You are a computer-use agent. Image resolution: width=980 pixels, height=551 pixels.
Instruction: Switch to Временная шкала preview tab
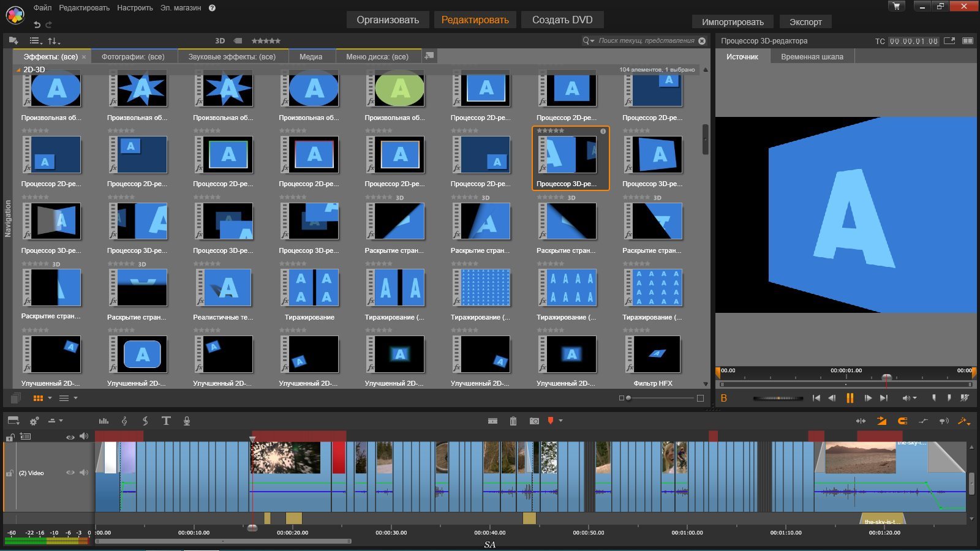(812, 56)
